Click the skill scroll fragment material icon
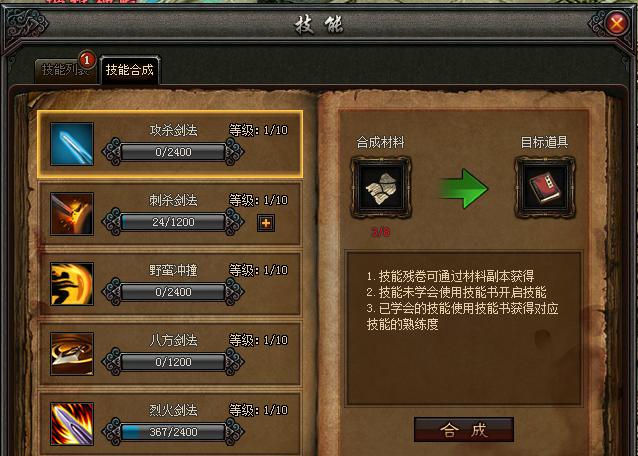638x456 pixels. [x=381, y=188]
